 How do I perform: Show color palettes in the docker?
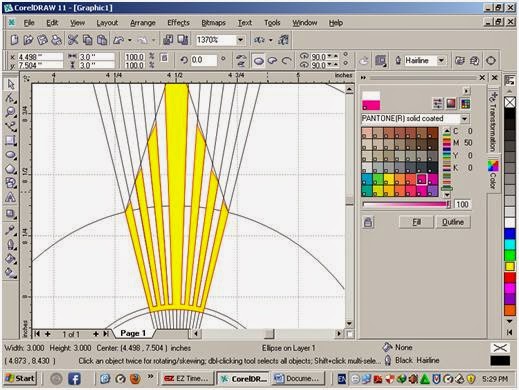[465, 104]
